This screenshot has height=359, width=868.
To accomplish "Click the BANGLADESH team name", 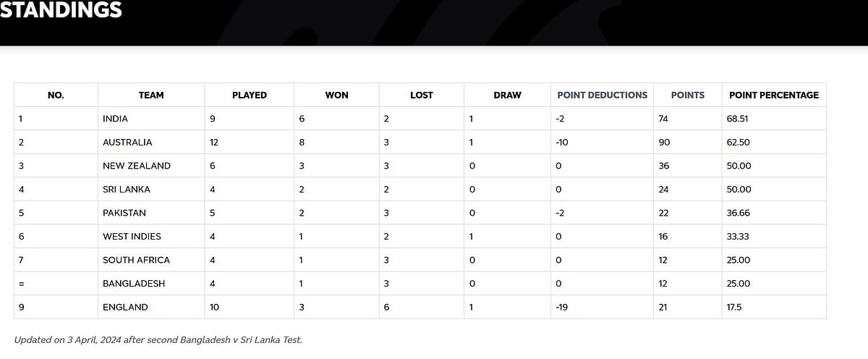I will [134, 284].
